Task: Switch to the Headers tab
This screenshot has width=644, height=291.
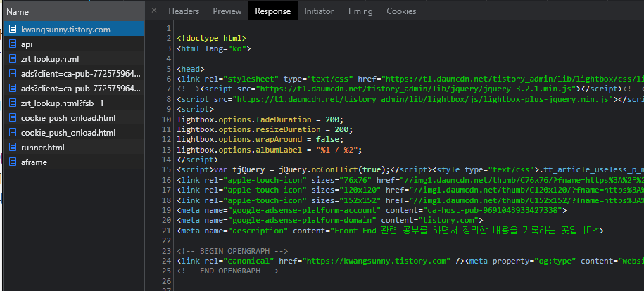Action: 184,11
